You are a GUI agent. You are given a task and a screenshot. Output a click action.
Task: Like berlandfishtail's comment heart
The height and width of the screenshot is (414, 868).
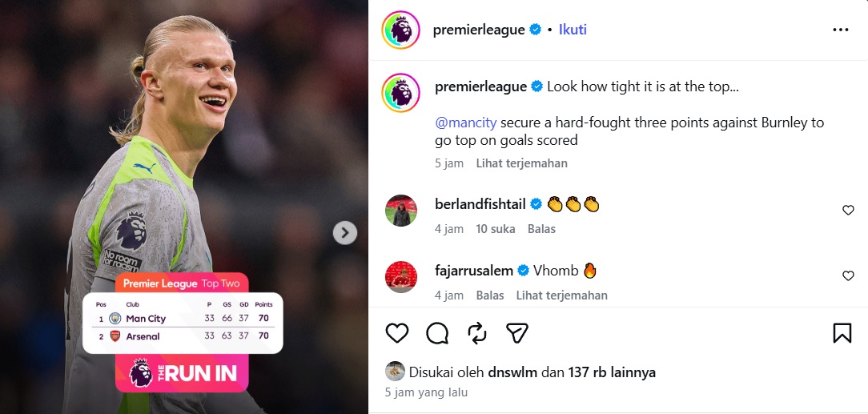[848, 210]
